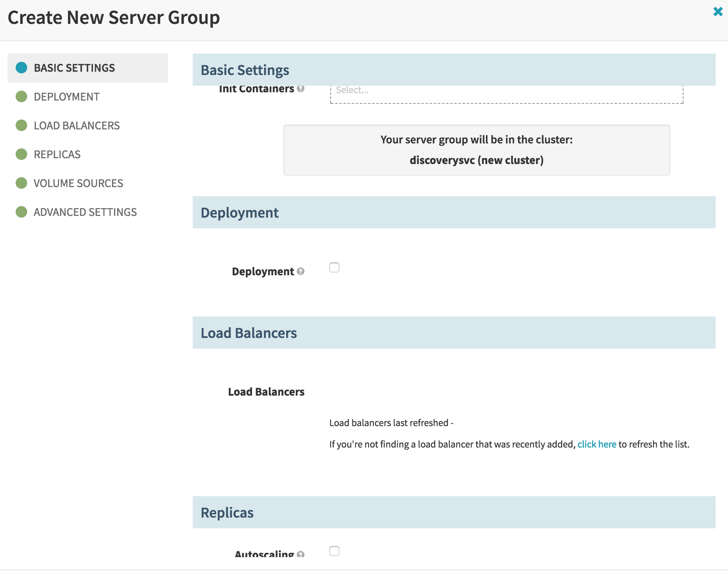Click the Init Containers help icon
Screen dimensions: 728x572
click(301, 89)
